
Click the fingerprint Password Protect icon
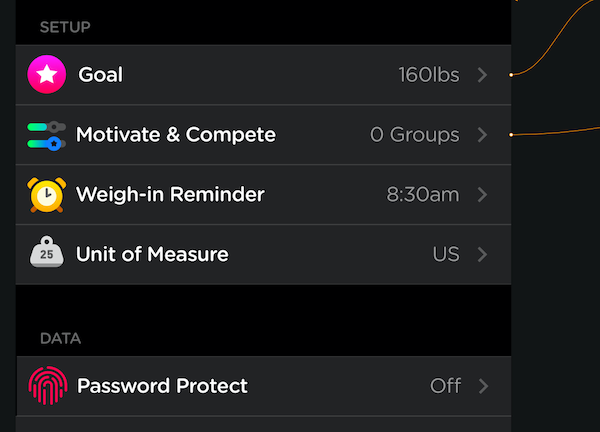(x=46, y=386)
